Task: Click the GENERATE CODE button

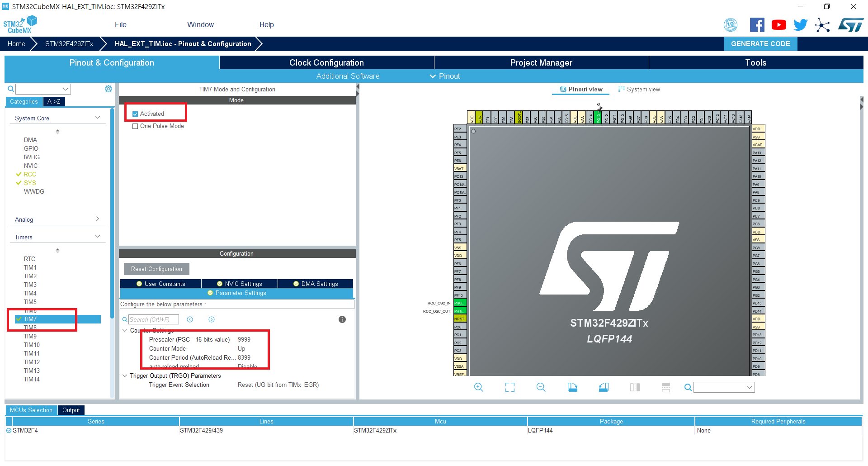Action: [x=760, y=44]
